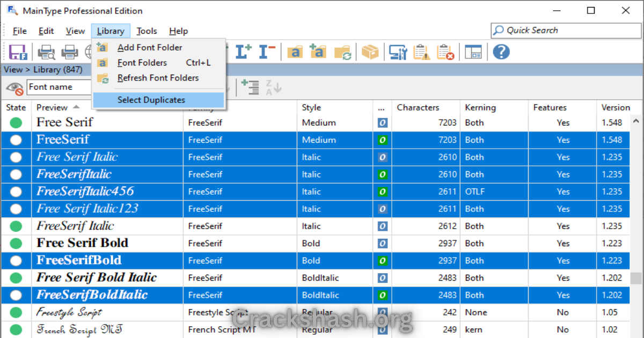Viewport: 644px width, 338px height.
Task: Open the Tools menu
Action: [x=147, y=31]
